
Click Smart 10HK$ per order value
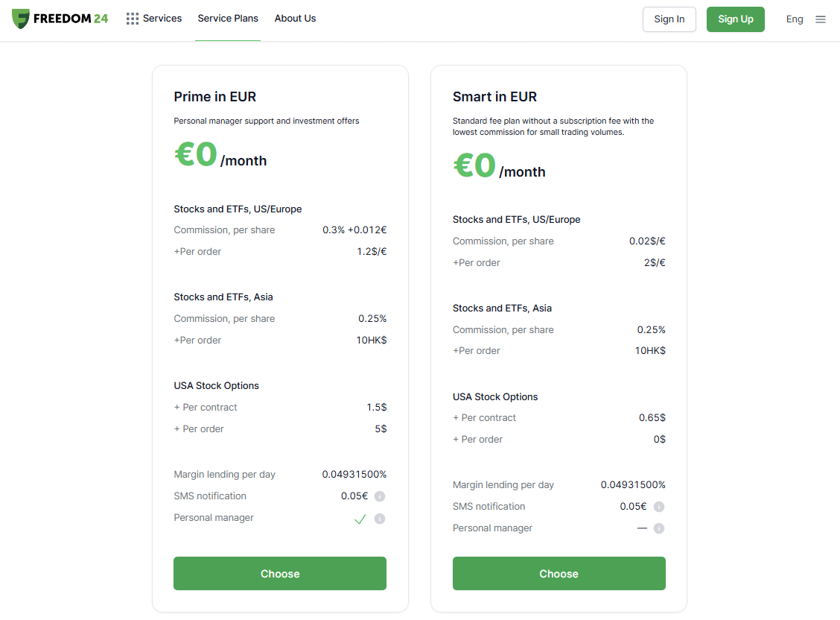(650, 350)
